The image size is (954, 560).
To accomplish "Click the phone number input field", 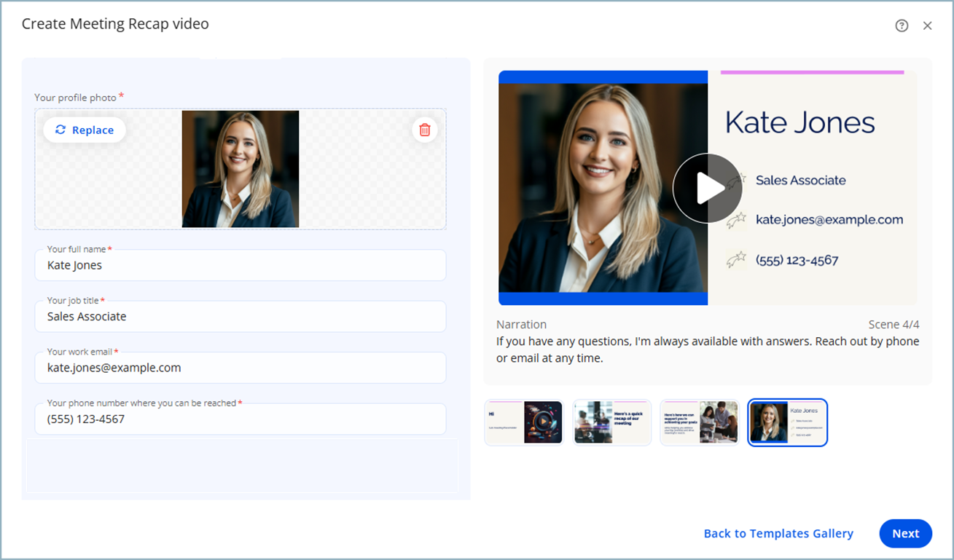I will pyautogui.click(x=241, y=419).
